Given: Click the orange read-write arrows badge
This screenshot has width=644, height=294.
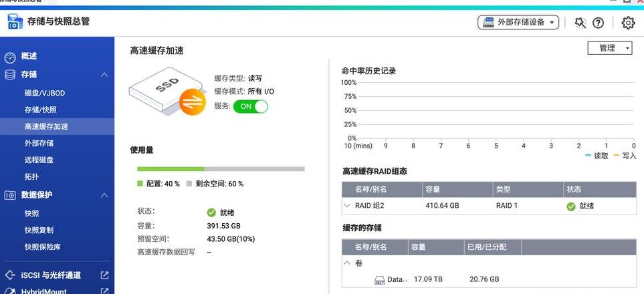Looking at the screenshot, I should click(192, 102).
